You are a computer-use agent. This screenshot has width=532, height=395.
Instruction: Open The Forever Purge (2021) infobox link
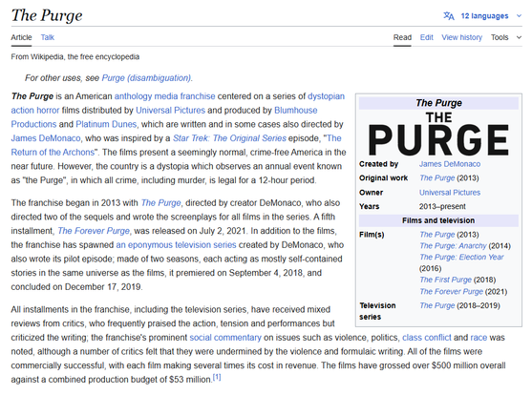(451, 292)
